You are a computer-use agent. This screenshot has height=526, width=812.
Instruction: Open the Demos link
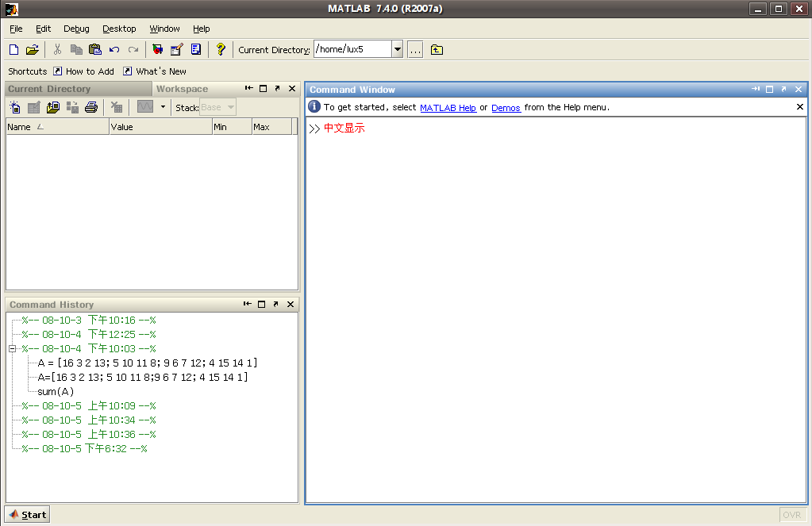pos(506,108)
